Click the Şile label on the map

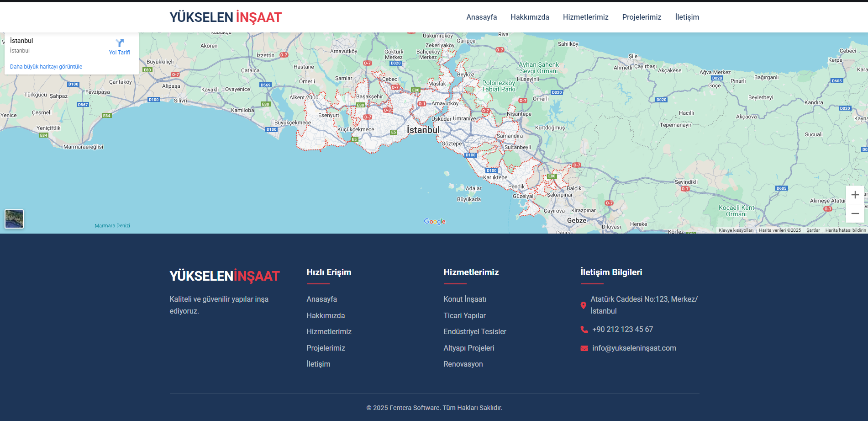click(633, 56)
